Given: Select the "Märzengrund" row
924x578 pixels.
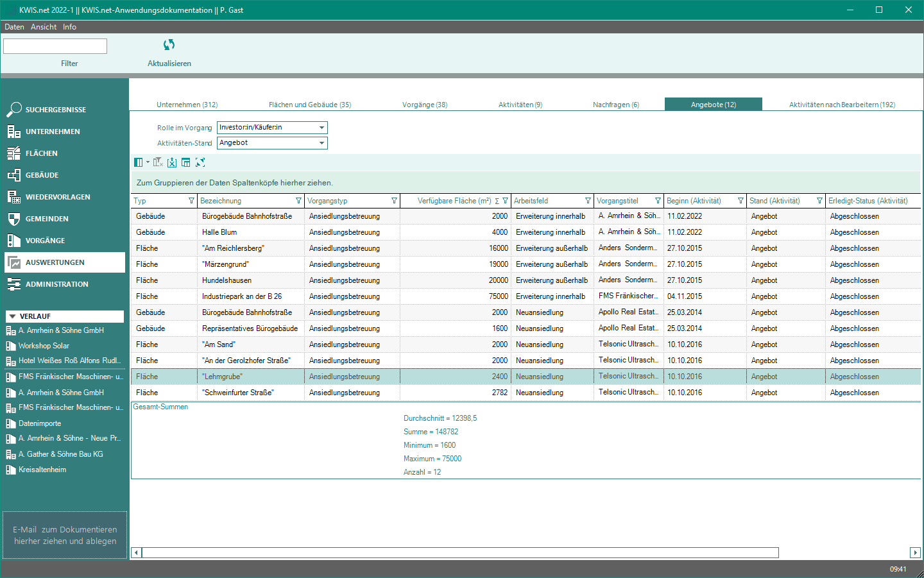Looking at the screenshot, I should pos(526,264).
